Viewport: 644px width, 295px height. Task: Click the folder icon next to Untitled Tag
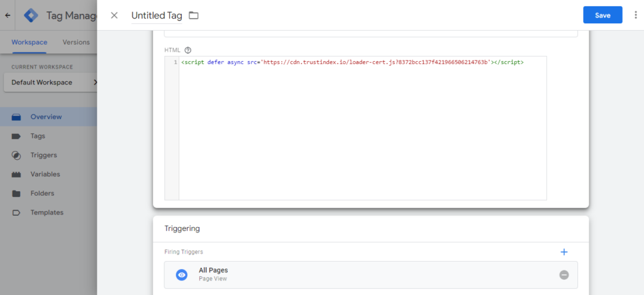click(194, 15)
